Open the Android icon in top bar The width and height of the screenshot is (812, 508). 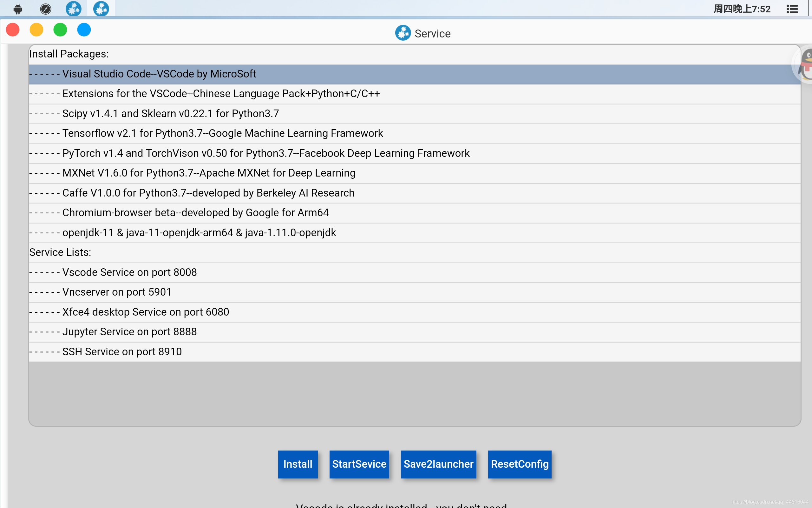(18, 9)
